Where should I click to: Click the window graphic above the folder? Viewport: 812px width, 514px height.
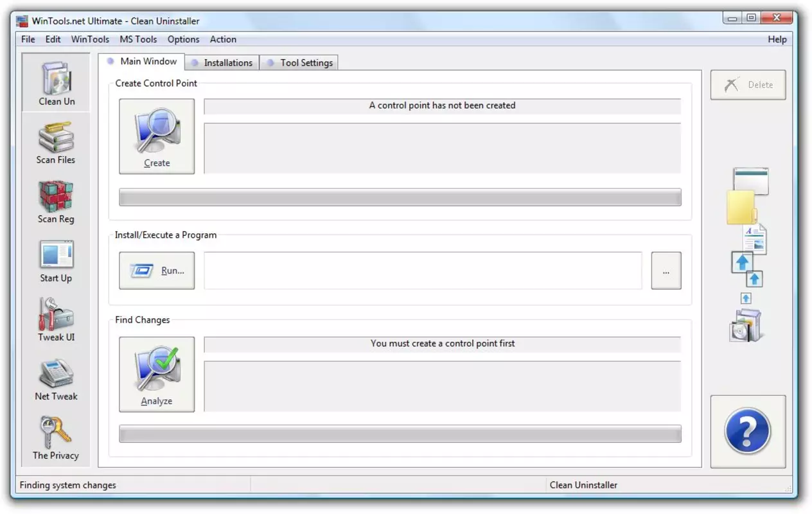(751, 181)
